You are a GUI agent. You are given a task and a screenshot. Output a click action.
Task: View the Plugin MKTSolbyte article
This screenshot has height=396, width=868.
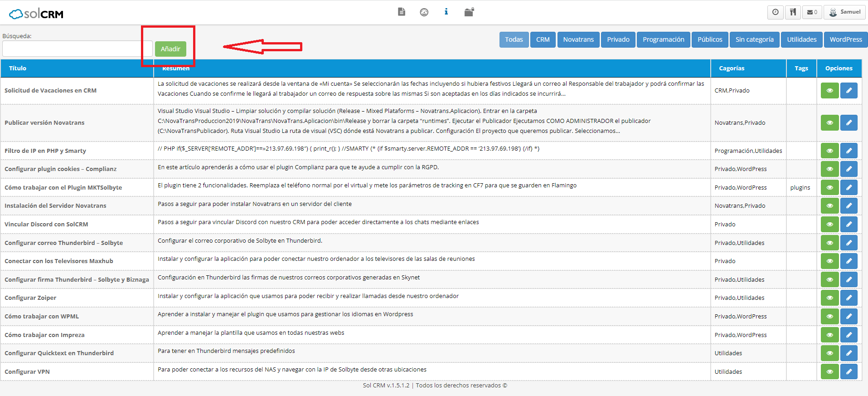pos(829,187)
